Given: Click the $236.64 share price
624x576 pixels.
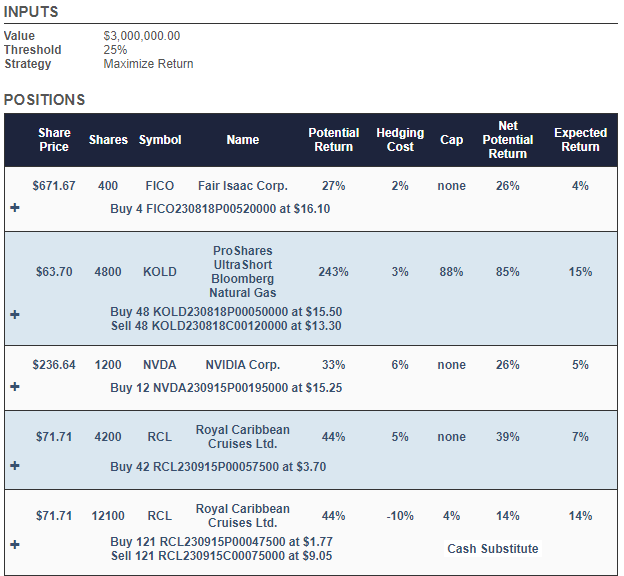Looking at the screenshot, I should coord(54,365).
